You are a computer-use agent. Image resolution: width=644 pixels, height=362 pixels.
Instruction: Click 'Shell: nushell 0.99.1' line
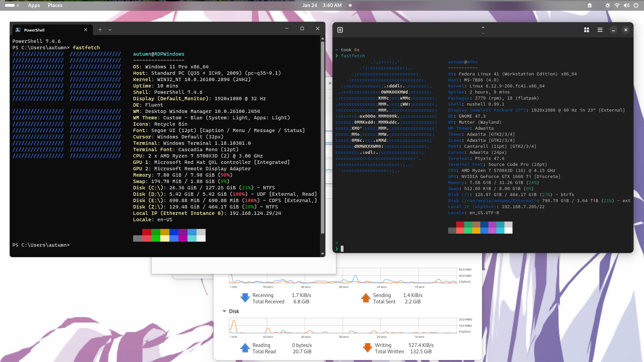pyautogui.click(x=476, y=104)
